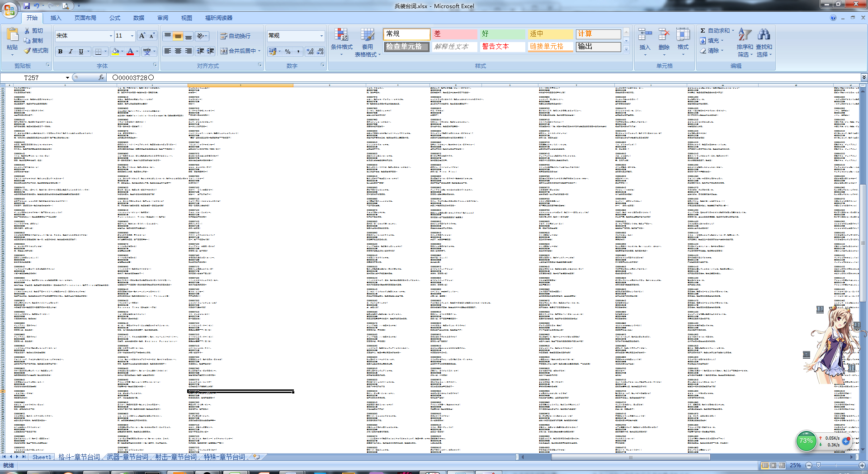Toggle bold formatting
Image resolution: width=868 pixels, height=474 pixels.
point(60,52)
